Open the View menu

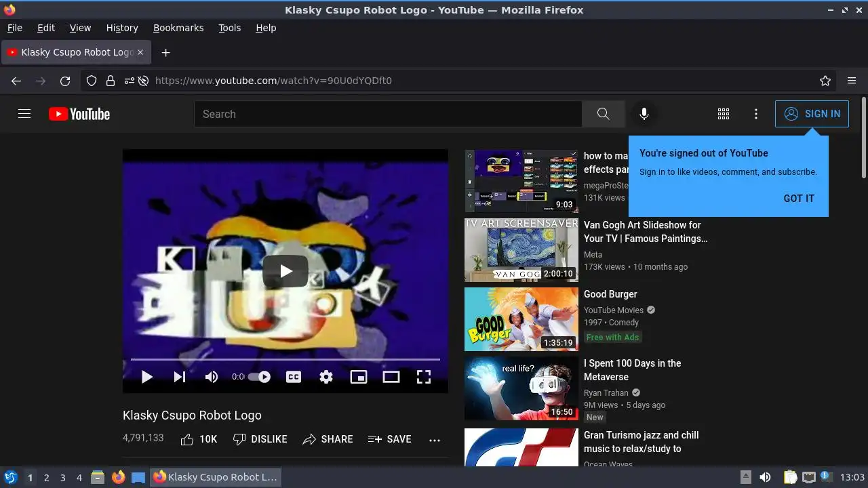pos(80,28)
